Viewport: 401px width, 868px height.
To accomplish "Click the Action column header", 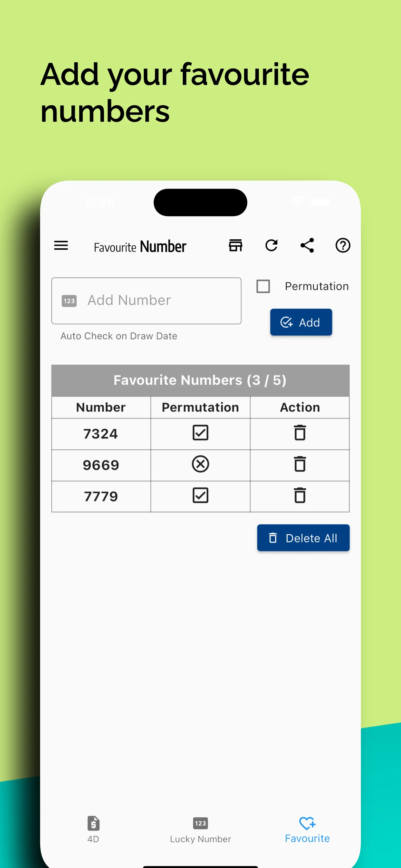I will pyautogui.click(x=300, y=408).
